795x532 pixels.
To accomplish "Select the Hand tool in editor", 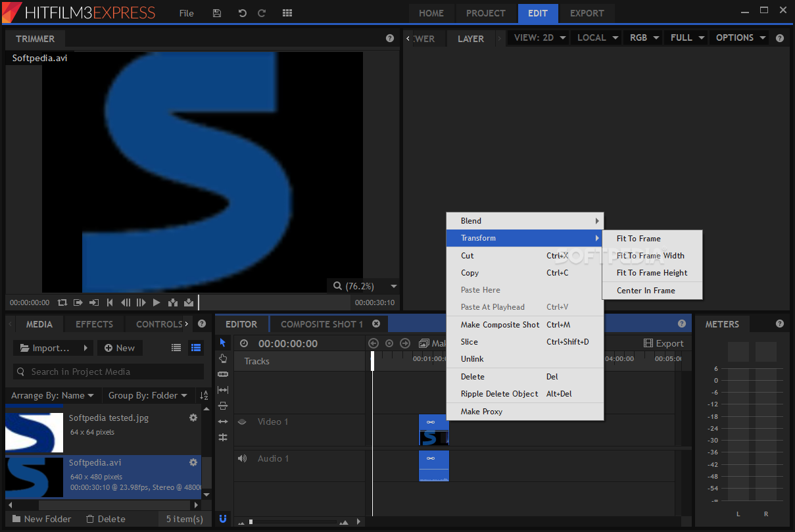I will (x=223, y=358).
